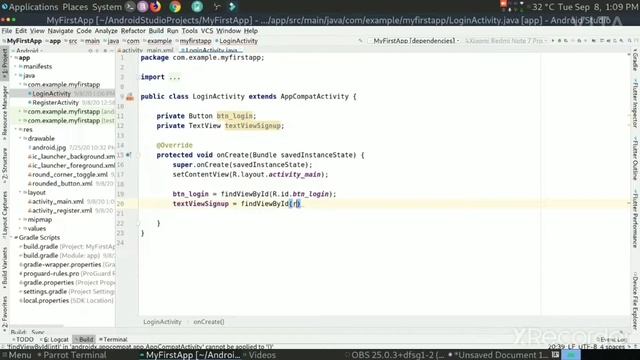640x360 pixels.
Task: Click the onCreate() breadcrumb at editor bottom
Action: pyautogui.click(x=209, y=322)
